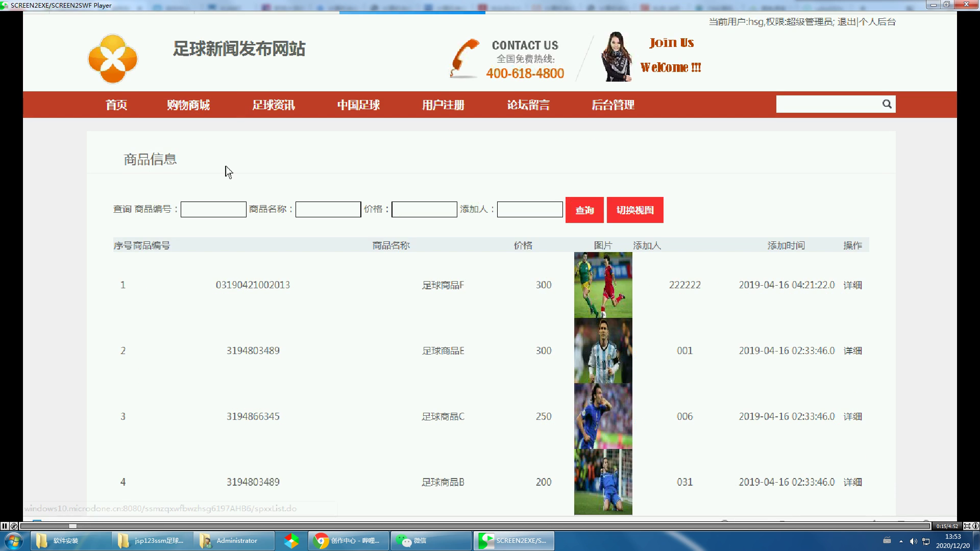Focus the 添加人 query input
This screenshot has height=551, width=980.
(530, 210)
